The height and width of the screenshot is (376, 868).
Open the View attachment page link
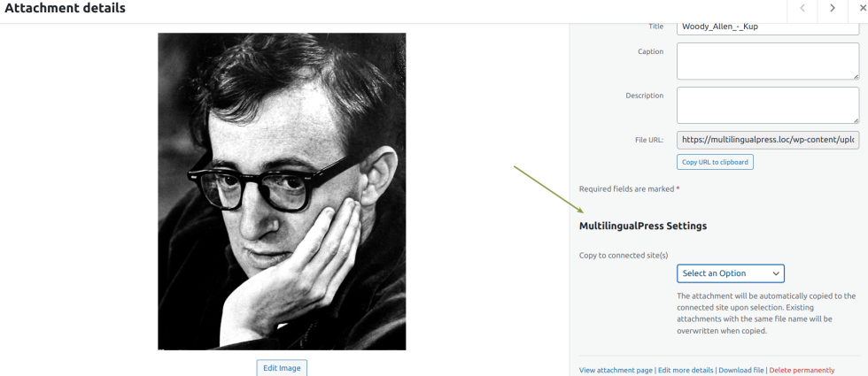[616, 371]
